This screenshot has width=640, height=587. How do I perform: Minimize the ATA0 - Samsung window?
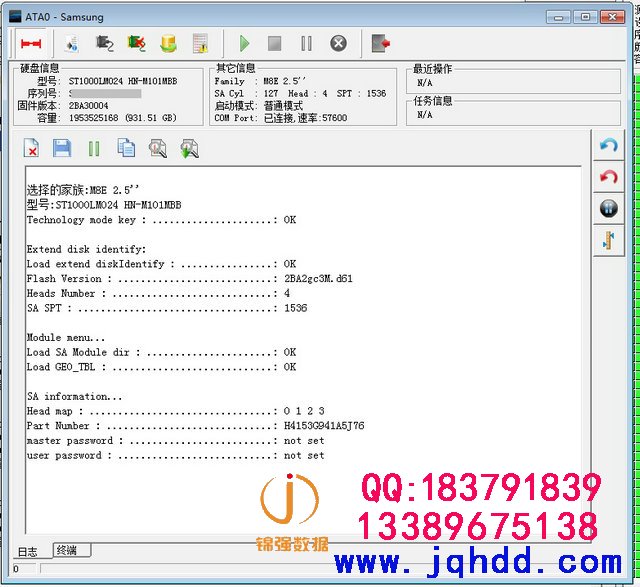pos(559,17)
